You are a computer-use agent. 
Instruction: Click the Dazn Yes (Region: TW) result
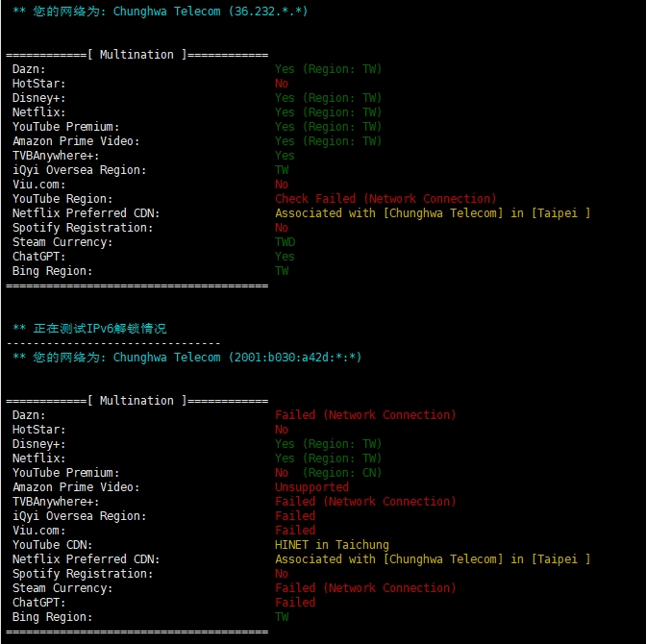pos(328,69)
